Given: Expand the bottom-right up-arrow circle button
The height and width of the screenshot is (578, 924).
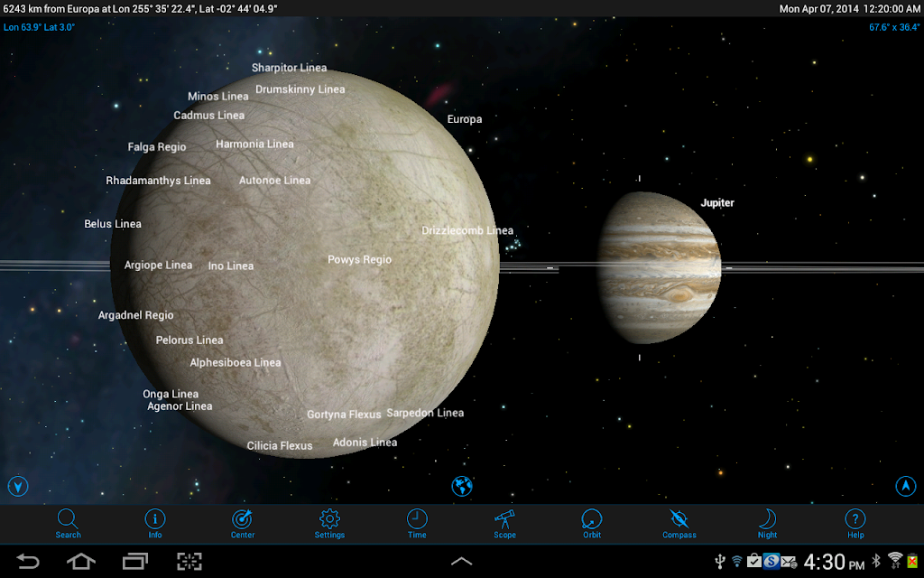Looking at the screenshot, I should (x=906, y=486).
